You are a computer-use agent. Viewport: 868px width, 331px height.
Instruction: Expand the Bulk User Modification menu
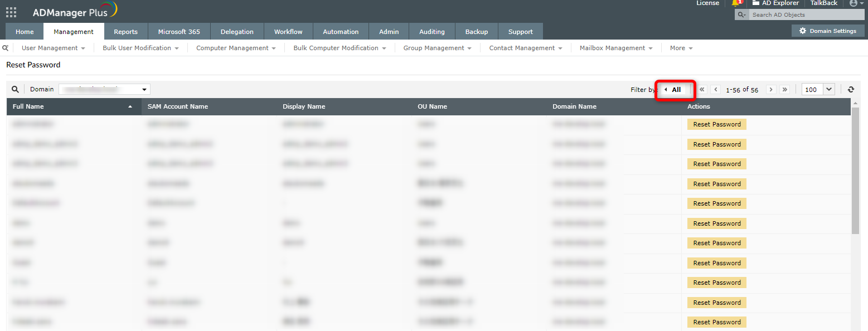[140, 48]
